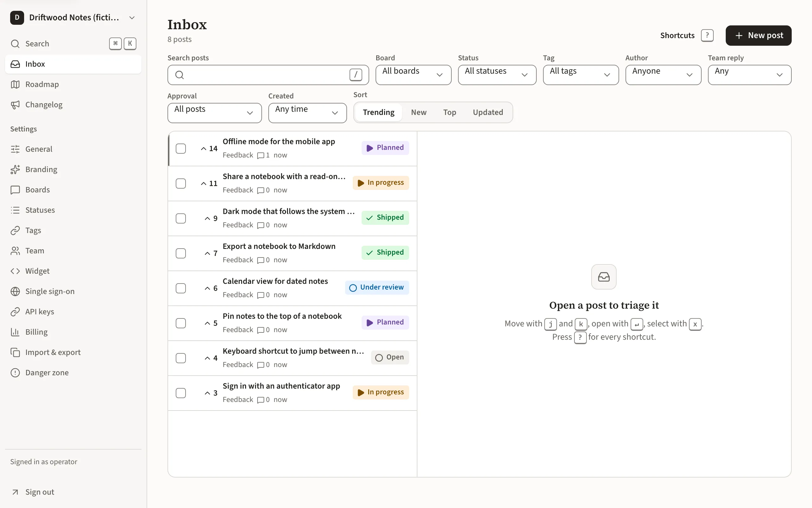Screen dimensions: 812x508
Task: Go to Boards settings
Action: point(73,190)
